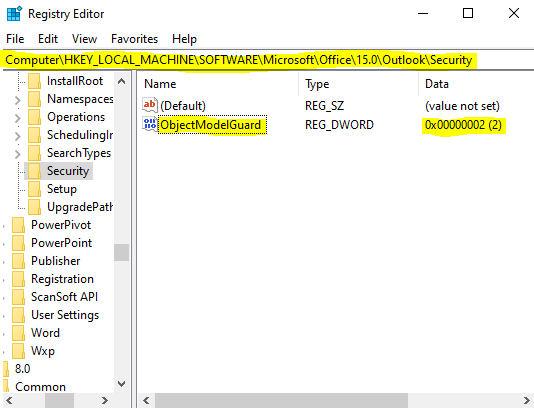Click the Publisher folder icon
The image size is (534, 408).
[x=18, y=261]
